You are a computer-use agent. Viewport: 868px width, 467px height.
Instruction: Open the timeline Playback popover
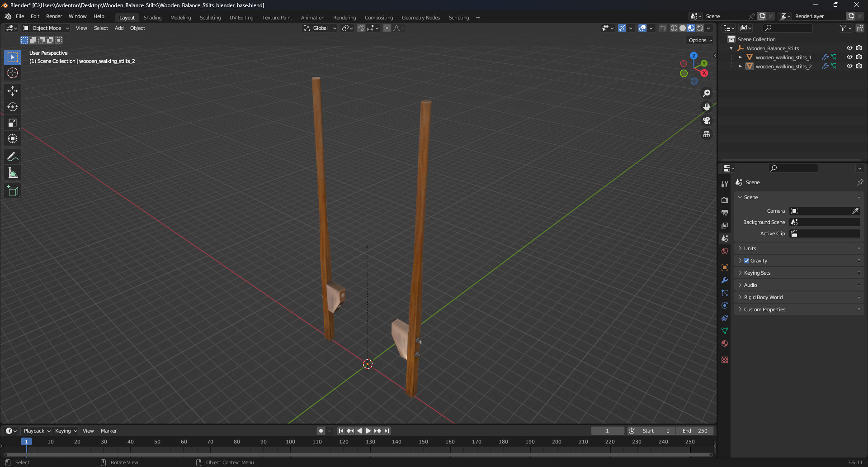tap(37, 431)
